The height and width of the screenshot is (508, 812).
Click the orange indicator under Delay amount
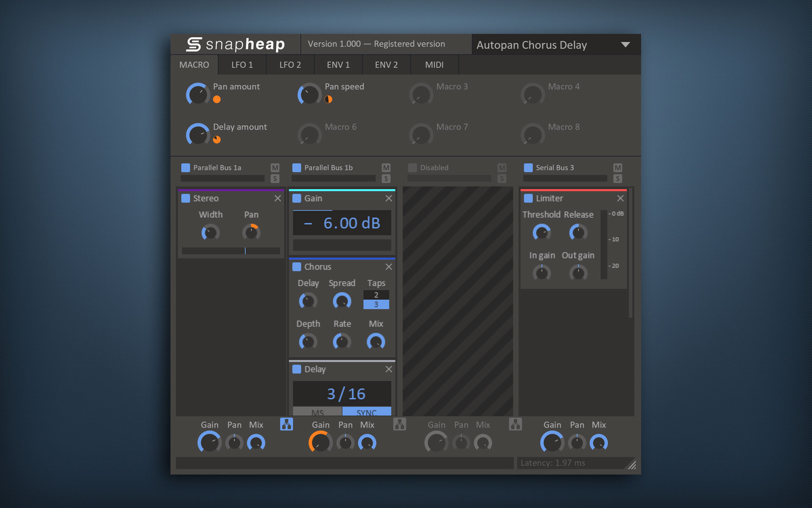(x=217, y=140)
